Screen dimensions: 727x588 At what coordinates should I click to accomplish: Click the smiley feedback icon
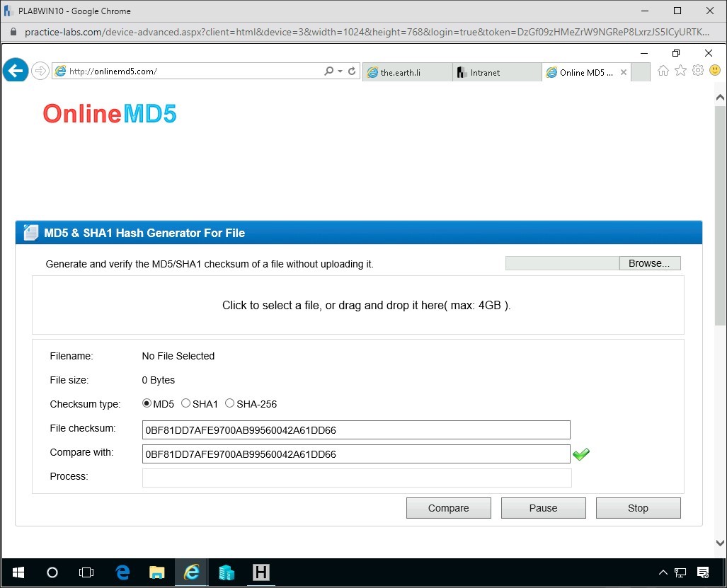[x=715, y=71]
